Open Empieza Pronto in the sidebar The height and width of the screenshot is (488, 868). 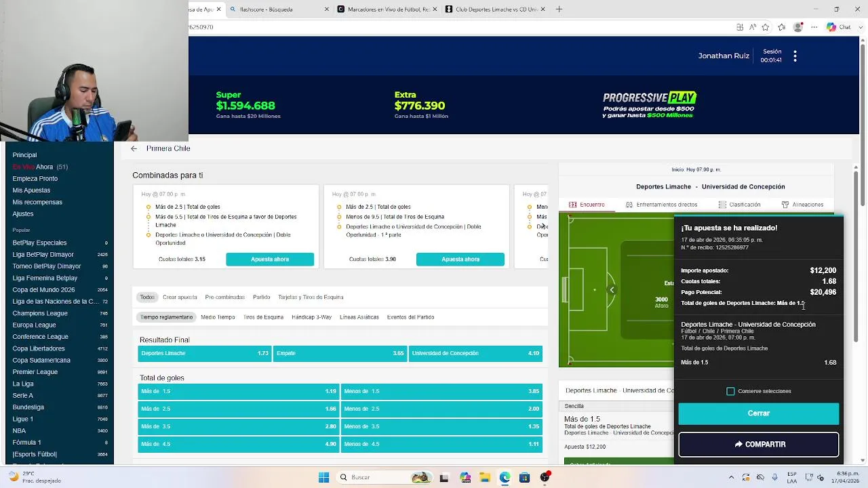tap(35, 179)
